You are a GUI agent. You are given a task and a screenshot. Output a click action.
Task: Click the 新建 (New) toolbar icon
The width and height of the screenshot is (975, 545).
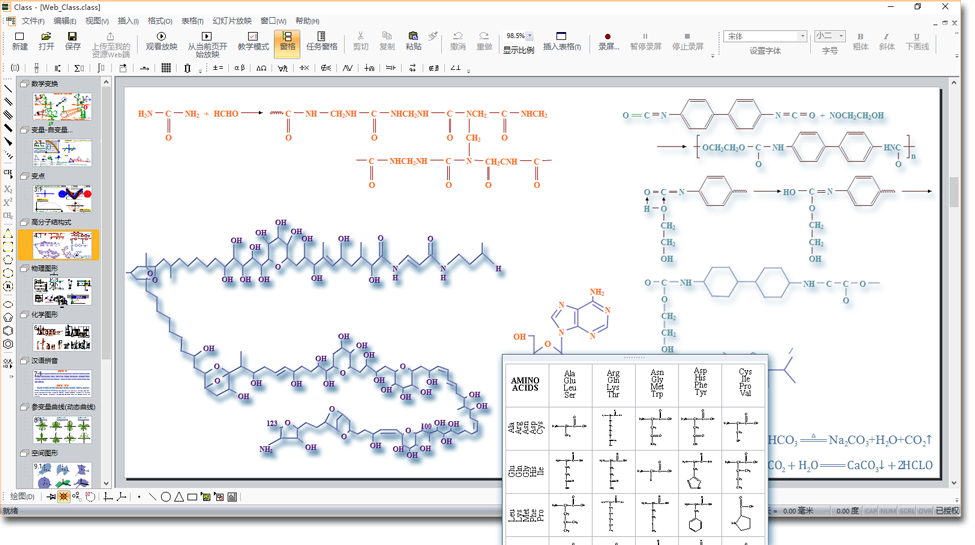[x=19, y=40]
